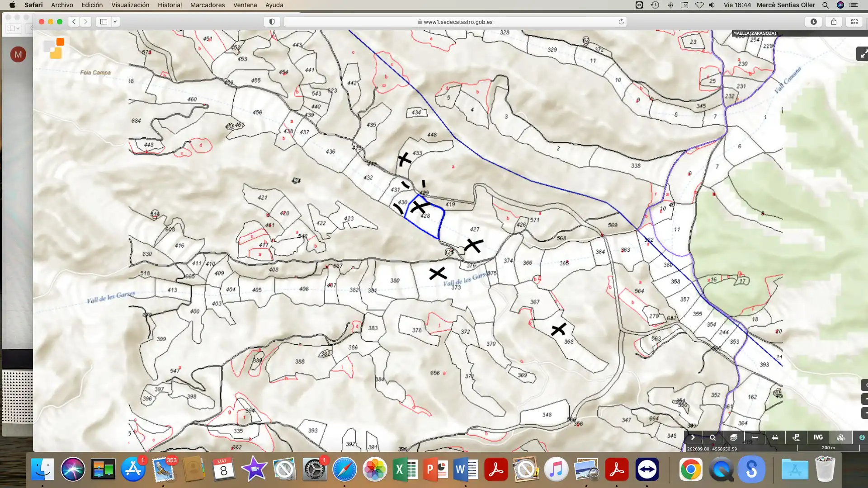Open the 3D cubes view tool

point(840,437)
